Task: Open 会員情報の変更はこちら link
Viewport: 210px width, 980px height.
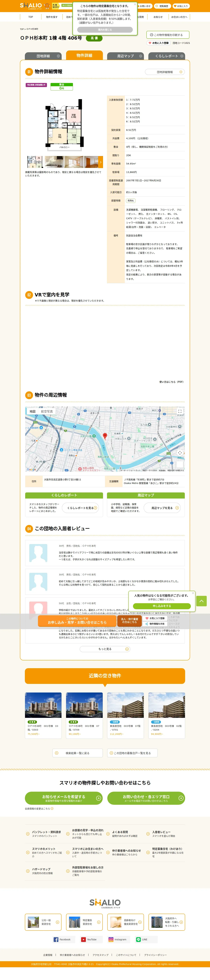Action: click(39, 808)
